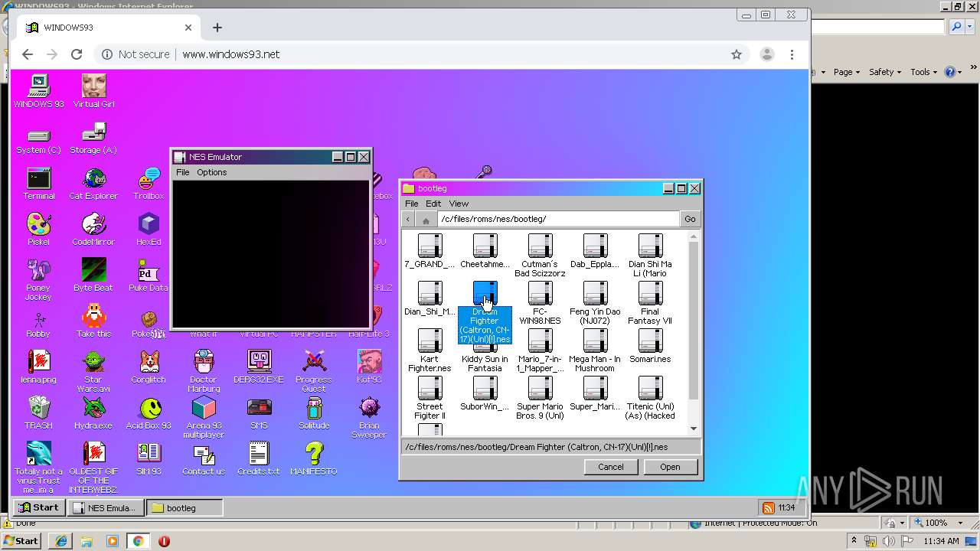This screenshot has height=551, width=980.
Task: Open the HexEd icon
Action: (149, 230)
